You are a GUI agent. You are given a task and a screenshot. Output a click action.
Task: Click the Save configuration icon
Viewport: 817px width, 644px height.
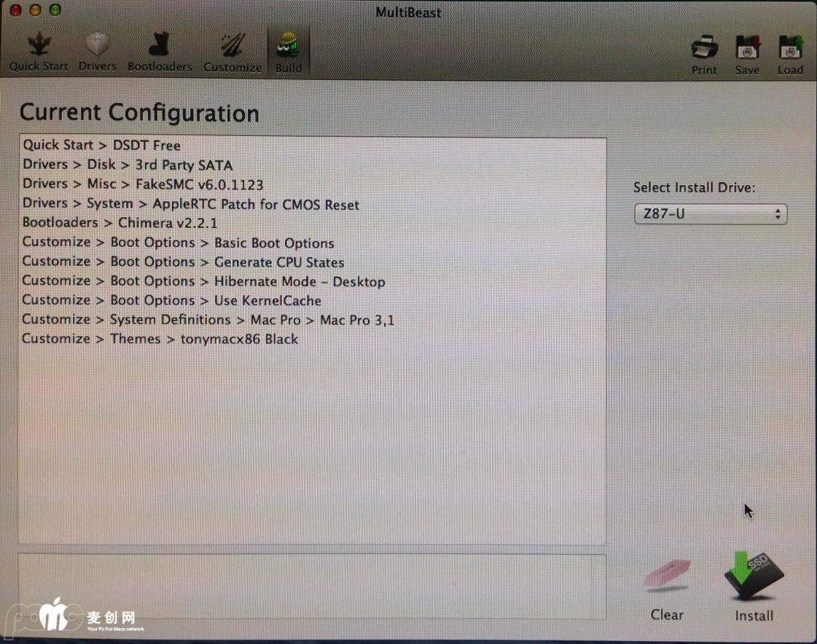pyautogui.click(x=747, y=49)
